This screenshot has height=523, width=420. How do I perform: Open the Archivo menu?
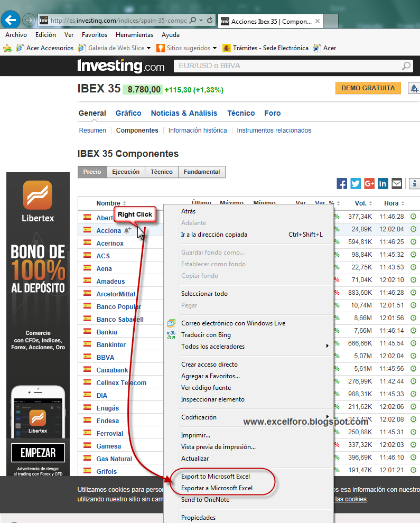pos(16,35)
